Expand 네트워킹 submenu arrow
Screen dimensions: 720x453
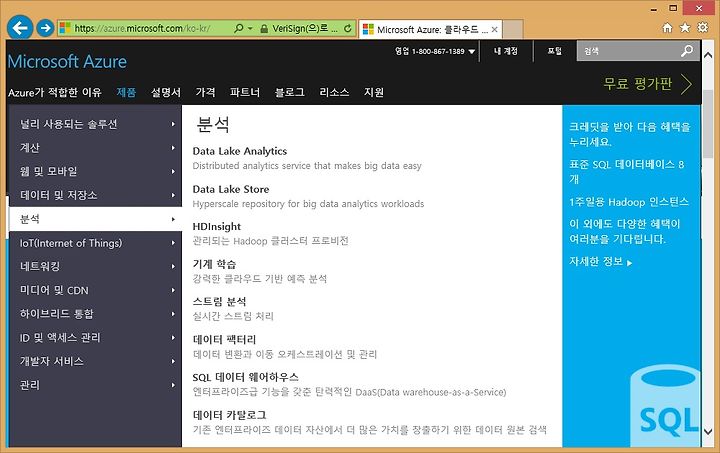pos(173,266)
